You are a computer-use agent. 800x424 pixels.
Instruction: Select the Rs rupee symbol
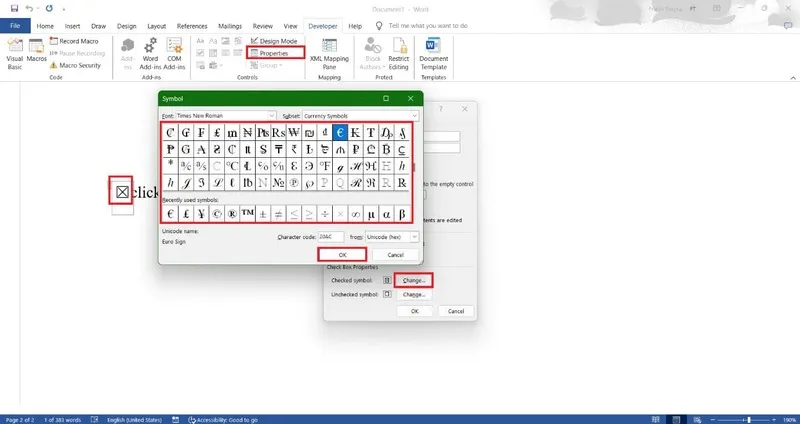point(279,133)
